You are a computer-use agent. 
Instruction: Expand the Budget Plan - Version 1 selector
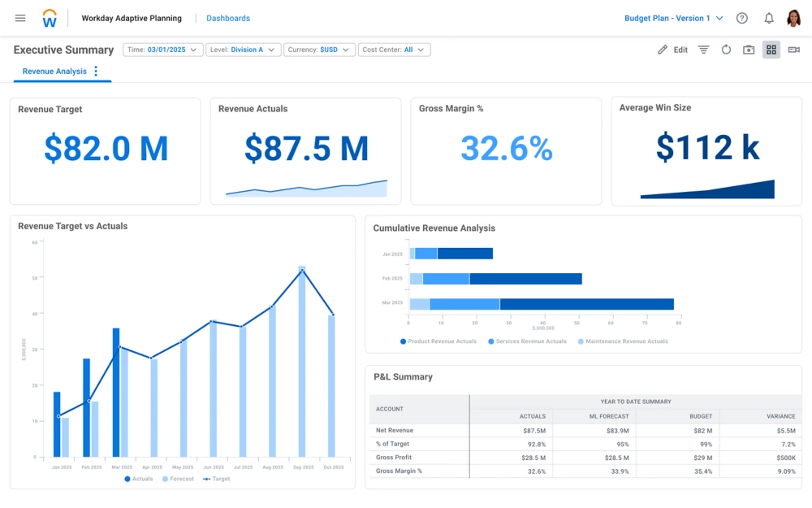click(x=673, y=18)
